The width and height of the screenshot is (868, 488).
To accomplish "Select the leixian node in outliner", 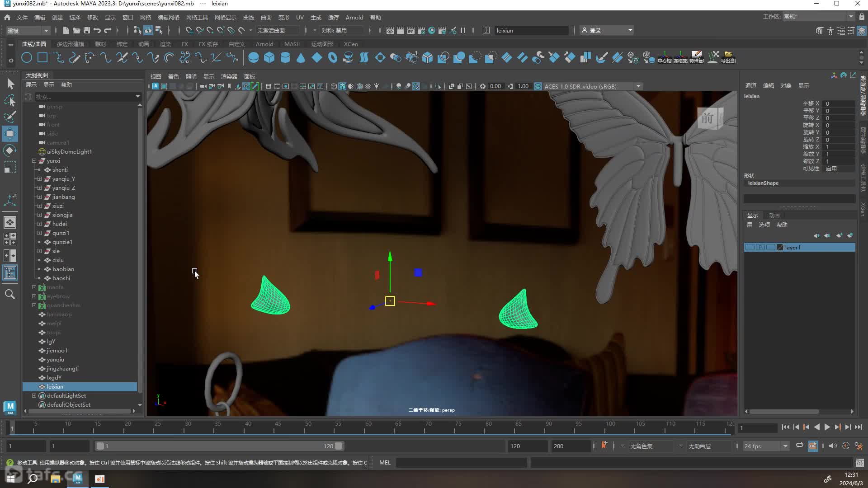I will pyautogui.click(x=80, y=387).
